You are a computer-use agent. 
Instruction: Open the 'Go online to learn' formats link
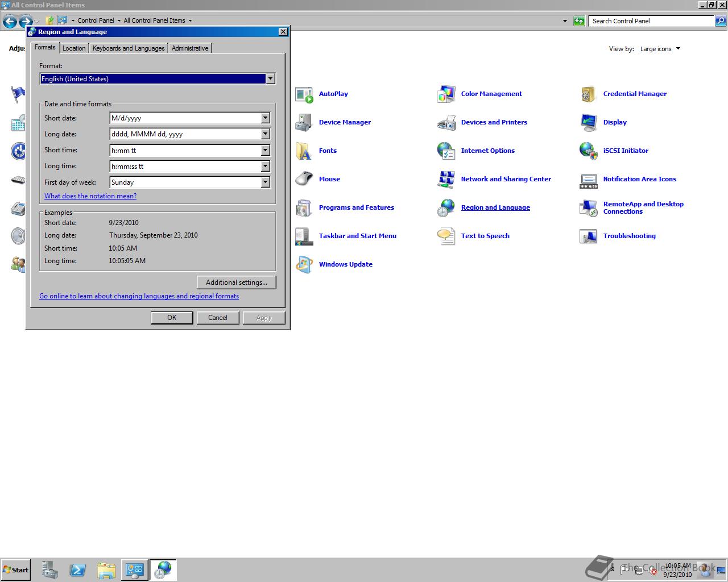[x=139, y=296]
